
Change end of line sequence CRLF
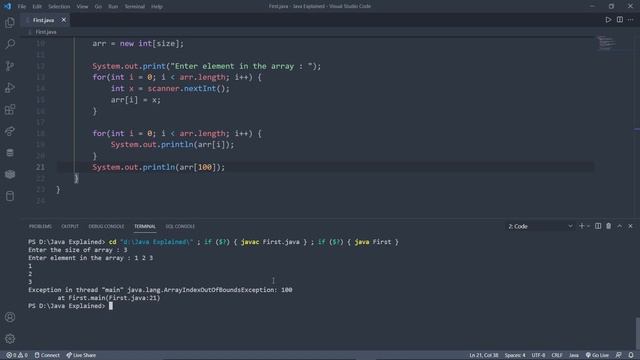point(557,355)
